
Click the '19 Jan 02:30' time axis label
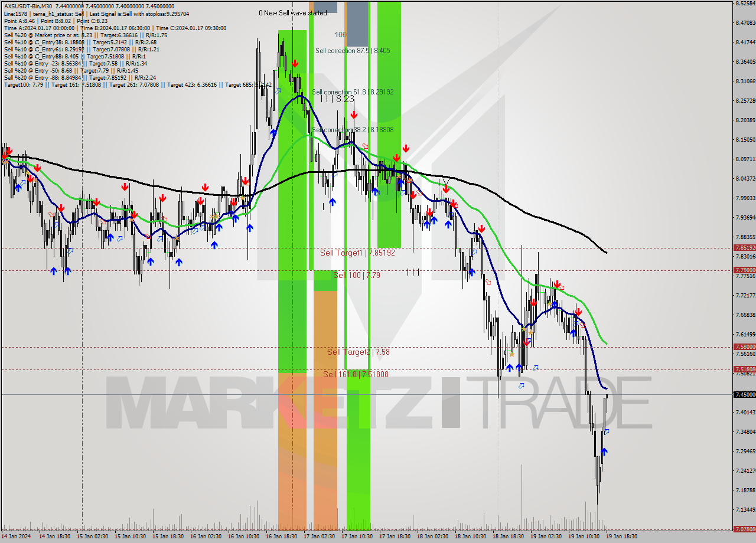pos(546,537)
